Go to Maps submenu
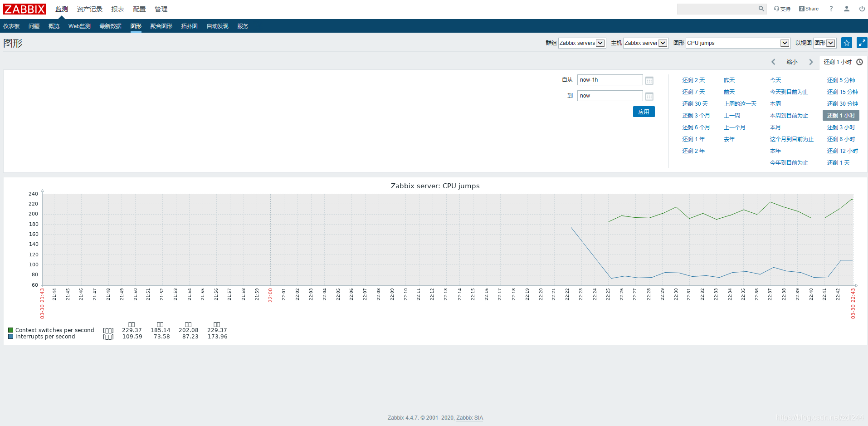Screen dimensions: 868x426 (190, 26)
